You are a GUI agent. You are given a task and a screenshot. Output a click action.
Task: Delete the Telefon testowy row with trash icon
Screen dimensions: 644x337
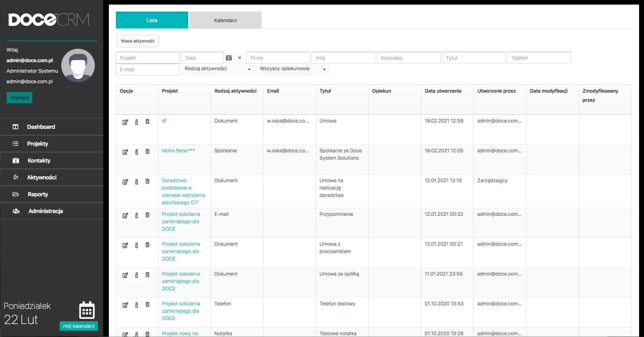(x=147, y=305)
